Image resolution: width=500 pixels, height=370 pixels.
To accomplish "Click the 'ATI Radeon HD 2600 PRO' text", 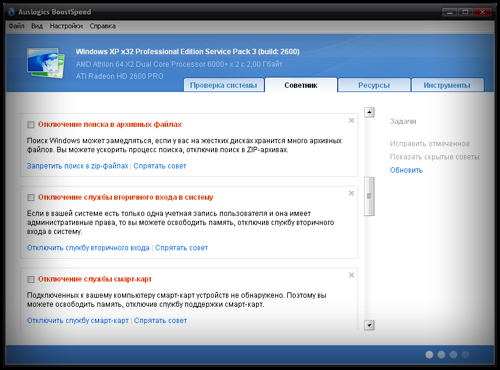I will point(119,76).
